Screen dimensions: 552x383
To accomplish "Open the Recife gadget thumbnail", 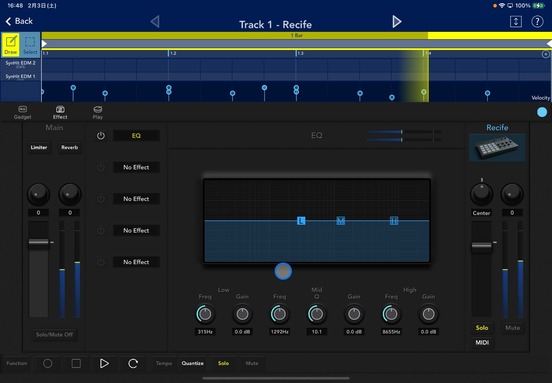I will pyautogui.click(x=497, y=148).
